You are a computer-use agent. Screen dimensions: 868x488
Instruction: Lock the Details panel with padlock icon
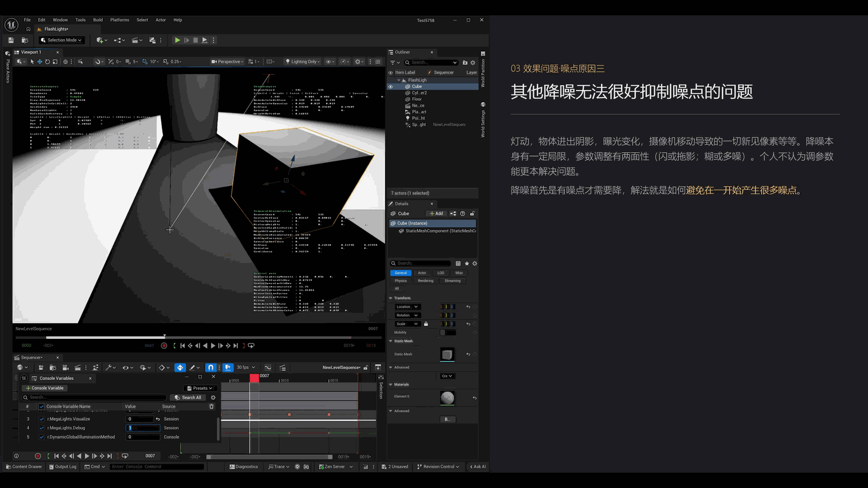pyautogui.click(x=473, y=214)
